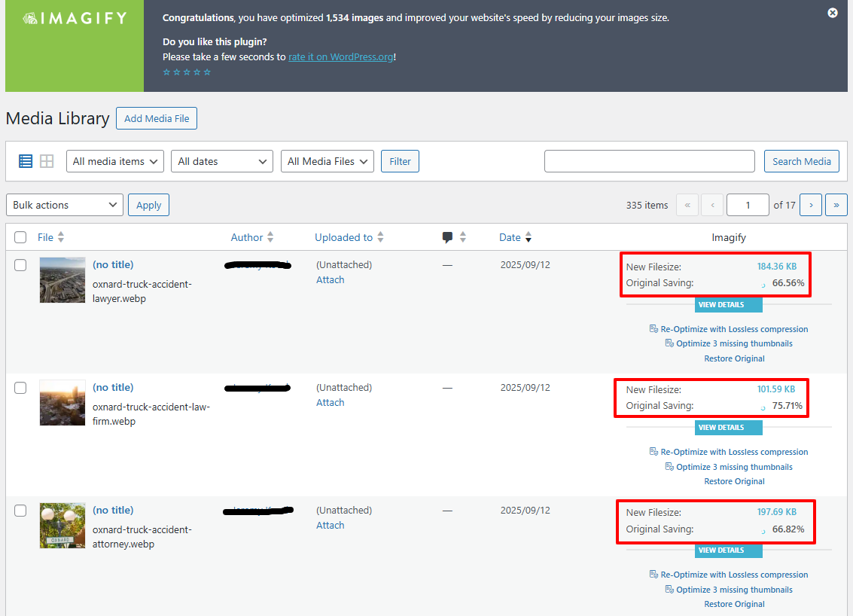Screen dimensions: 853x616
Task: Dismiss the Imagify congratulations notice
Action: tap(833, 13)
